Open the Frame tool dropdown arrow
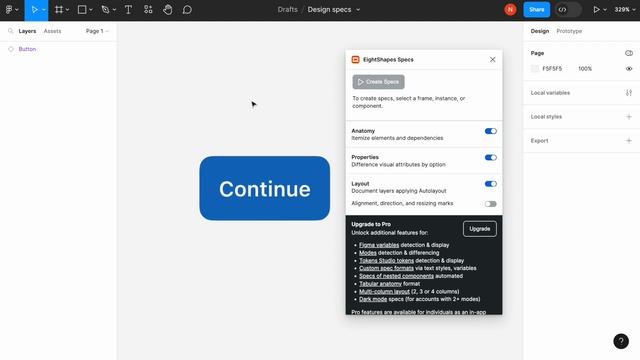640x360 pixels. pyautogui.click(x=67, y=10)
